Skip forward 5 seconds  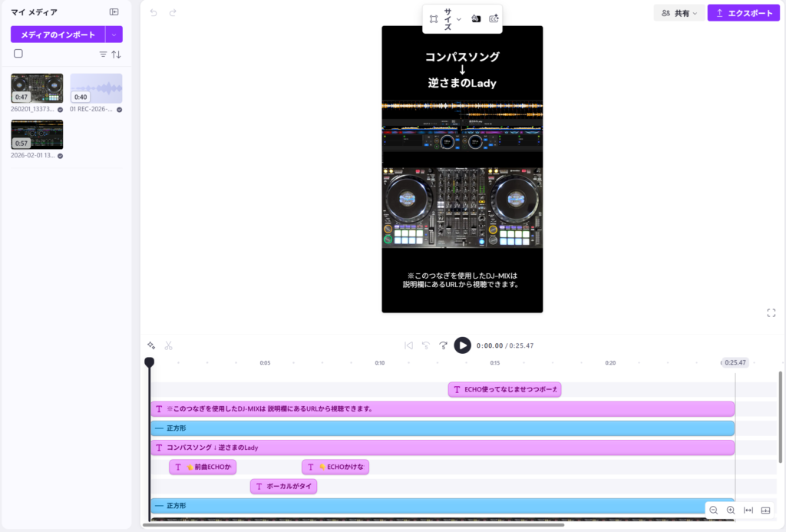[443, 345]
